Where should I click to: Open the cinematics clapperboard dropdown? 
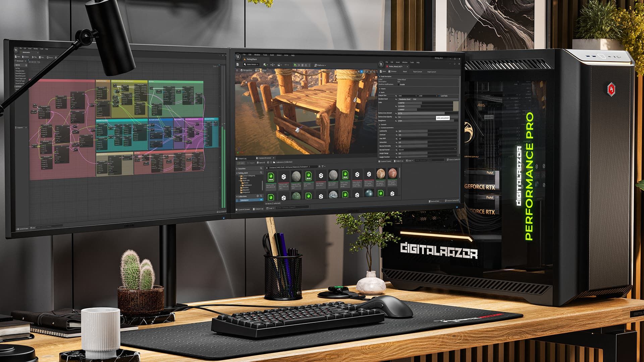click(279, 65)
